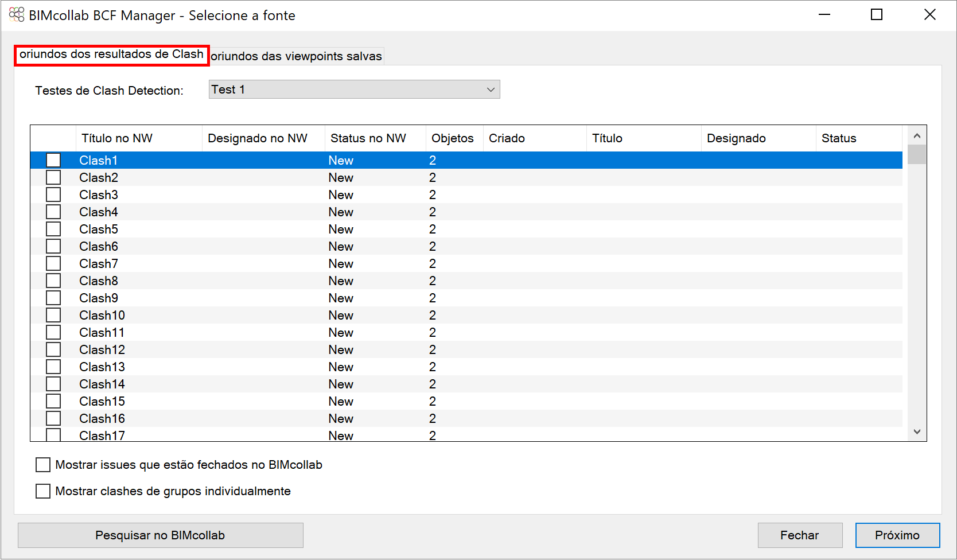Image resolution: width=957 pixels, height=560 pixels.
Task: Enable Mostrar clashes de grupos individualmente
Action: 43,491
